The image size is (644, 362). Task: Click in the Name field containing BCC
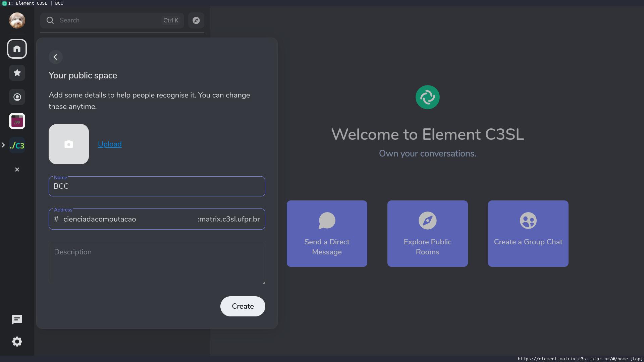click(157, 186)
